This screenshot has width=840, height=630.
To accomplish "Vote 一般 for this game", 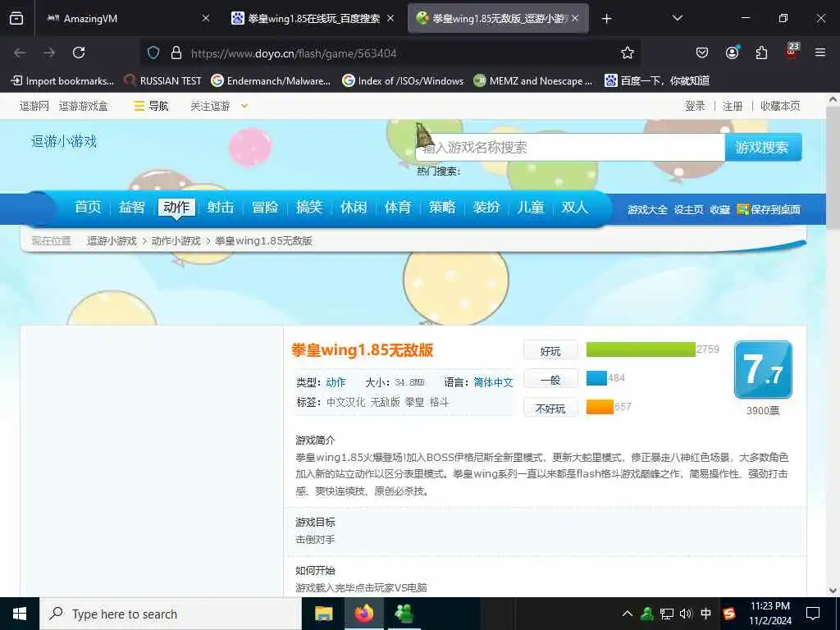I will pyautogui.click(x=550, y=380).
